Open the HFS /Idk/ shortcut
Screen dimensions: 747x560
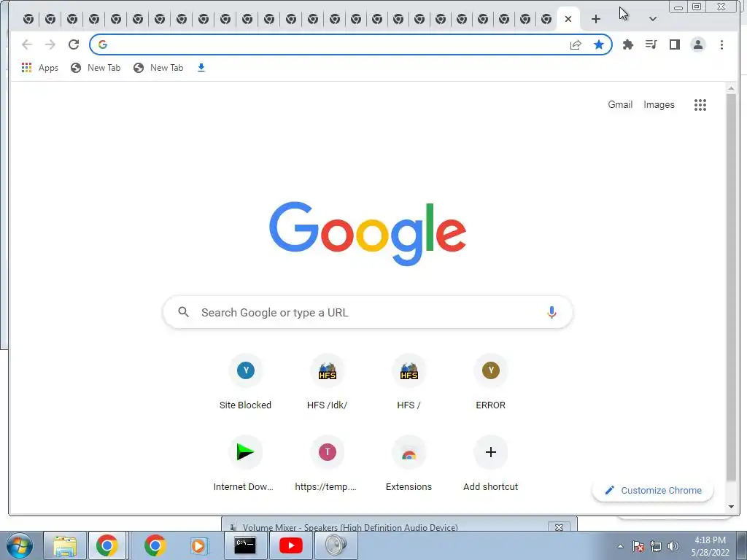(x=328, y=384)
